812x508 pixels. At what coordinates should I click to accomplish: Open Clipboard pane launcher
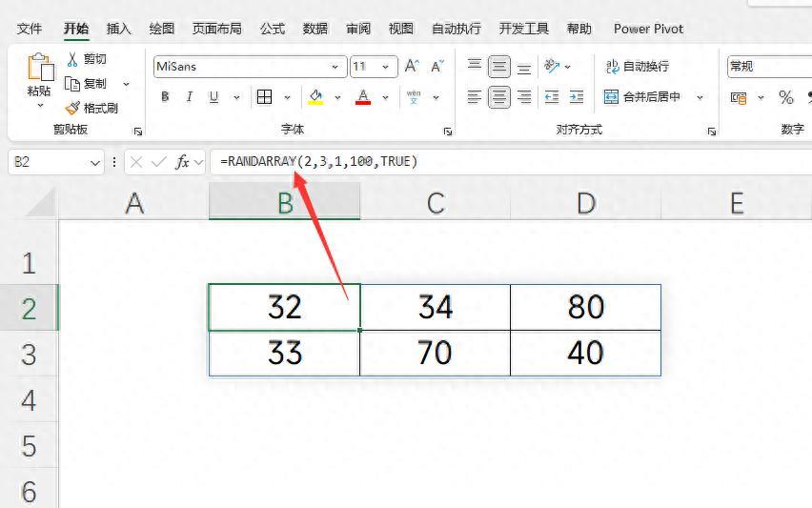pos(138,132)
